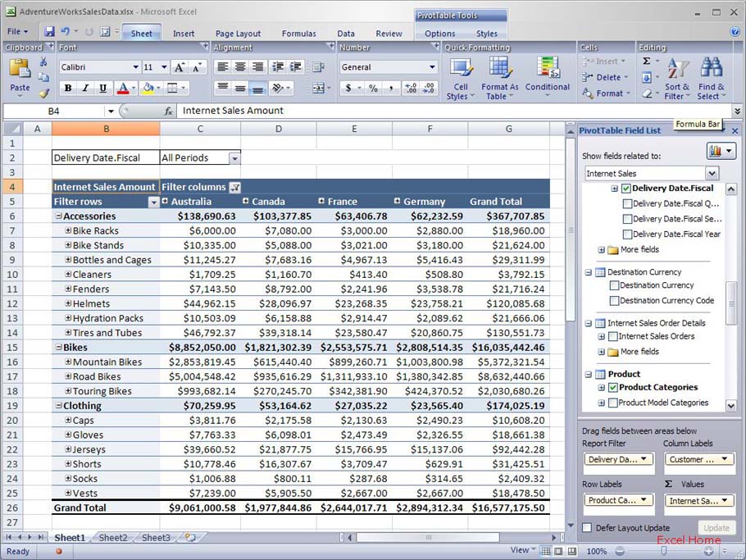
Task: Open the font name Calibri dropdown
Action: [135, 67]
